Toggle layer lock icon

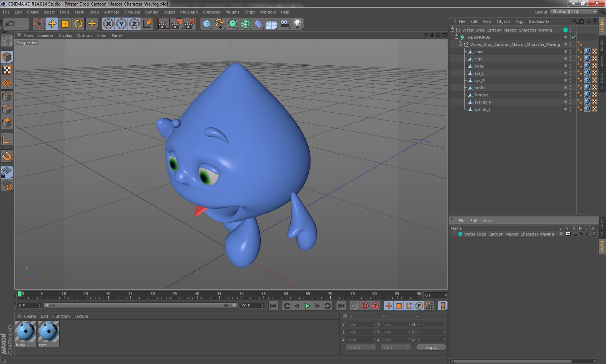[x=587, y=234]
